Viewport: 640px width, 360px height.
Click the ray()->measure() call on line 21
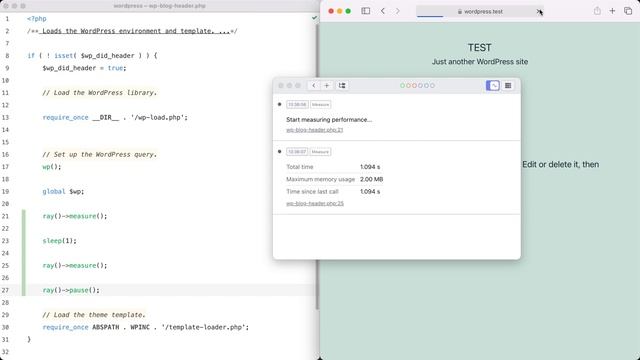(x=75, y=216)
